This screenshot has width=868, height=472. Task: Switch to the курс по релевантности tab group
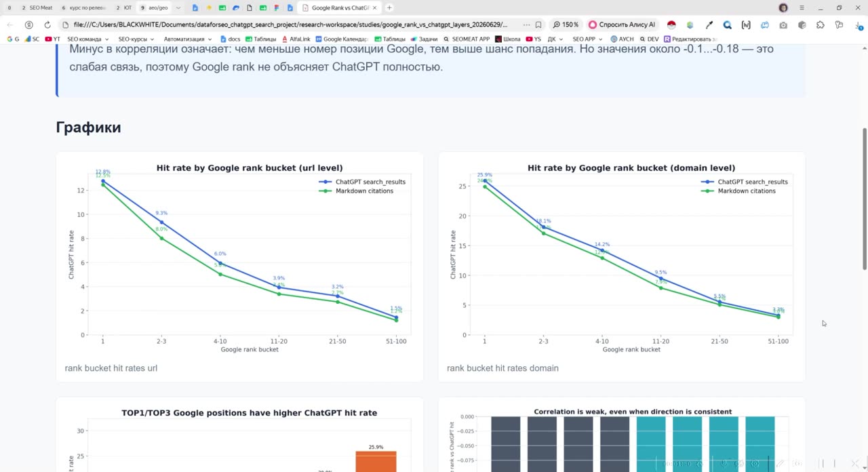coord(84,8)
